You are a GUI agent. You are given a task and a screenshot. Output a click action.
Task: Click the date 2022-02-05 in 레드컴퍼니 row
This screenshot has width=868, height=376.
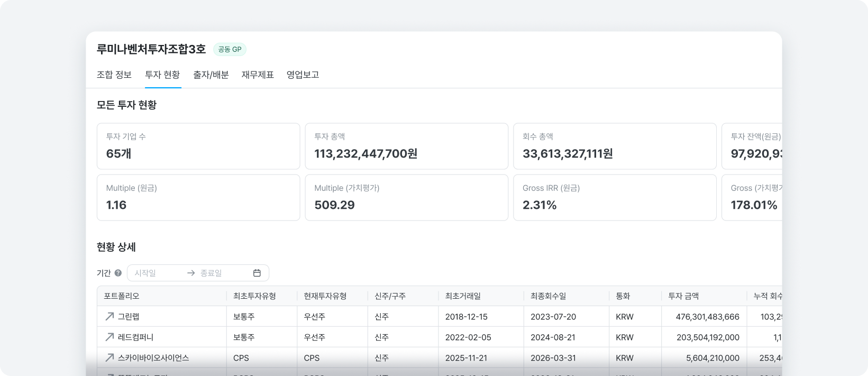[468, 337]
